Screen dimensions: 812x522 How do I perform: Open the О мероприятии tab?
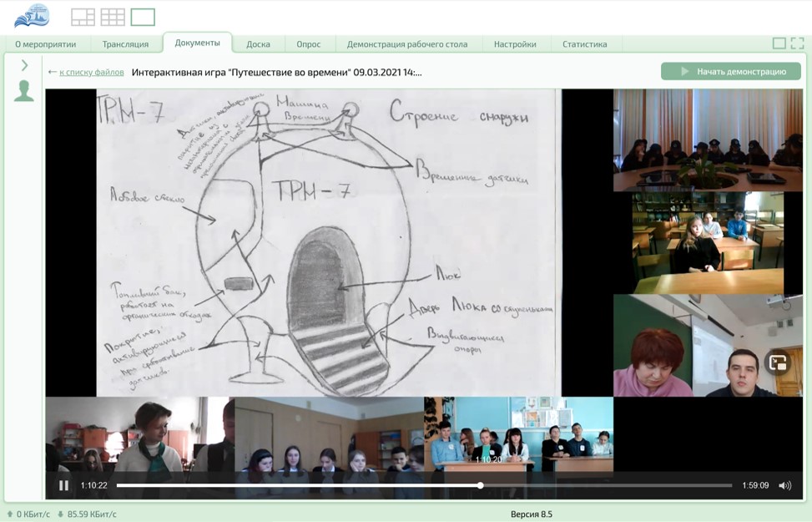[x=45, y=44]
